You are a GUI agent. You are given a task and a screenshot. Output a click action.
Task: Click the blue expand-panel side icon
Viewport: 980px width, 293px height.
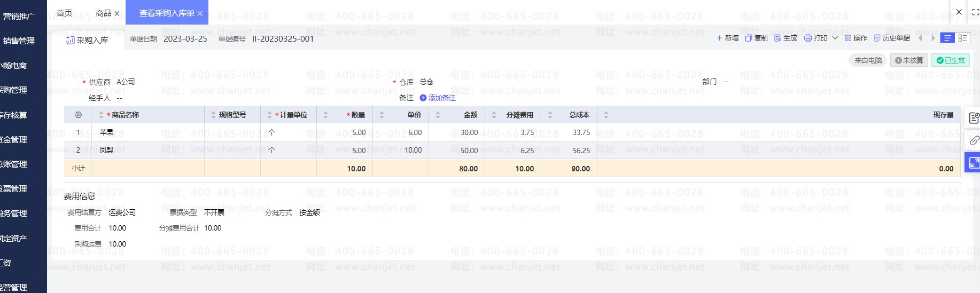[973, 162]
